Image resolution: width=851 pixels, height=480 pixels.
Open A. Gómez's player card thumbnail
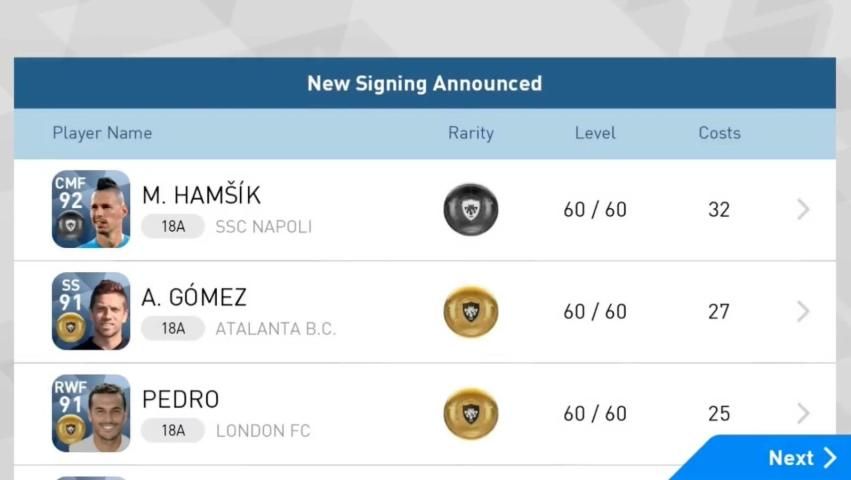pyautogui.click(x=91, y=311)
